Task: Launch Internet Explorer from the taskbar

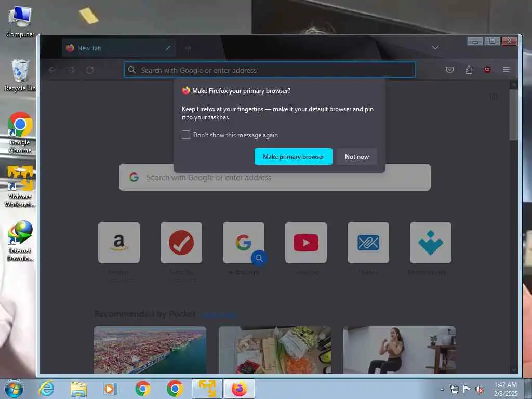Action: click(46, 389)
